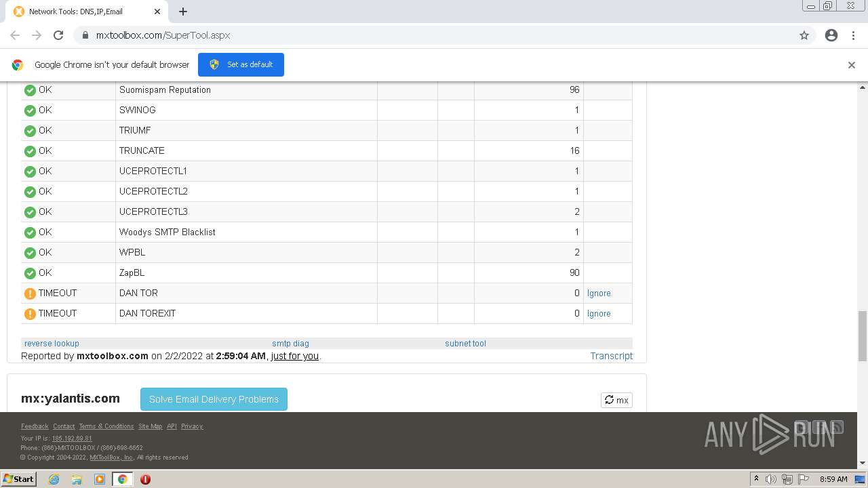Reload the page in Chrome
The width and height of the screenshot is (868, 488).
tap(58, 35)
